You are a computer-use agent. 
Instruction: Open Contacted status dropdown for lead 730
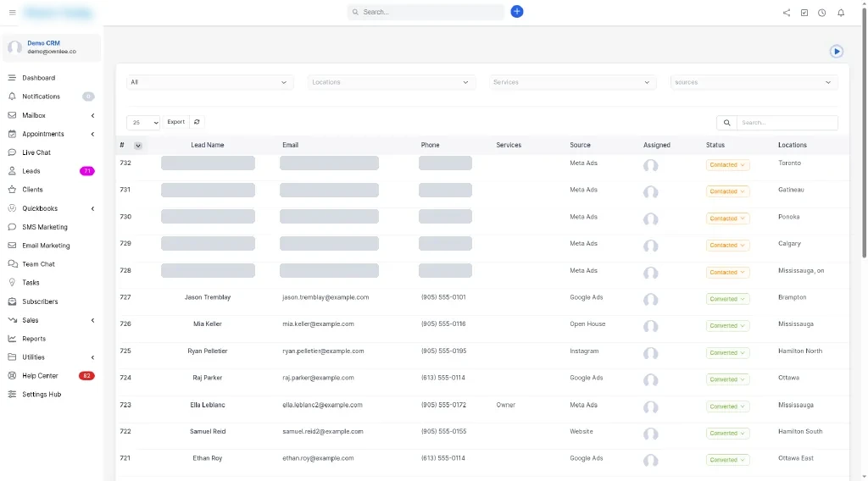pyautogui.click(x=727, y=218)
